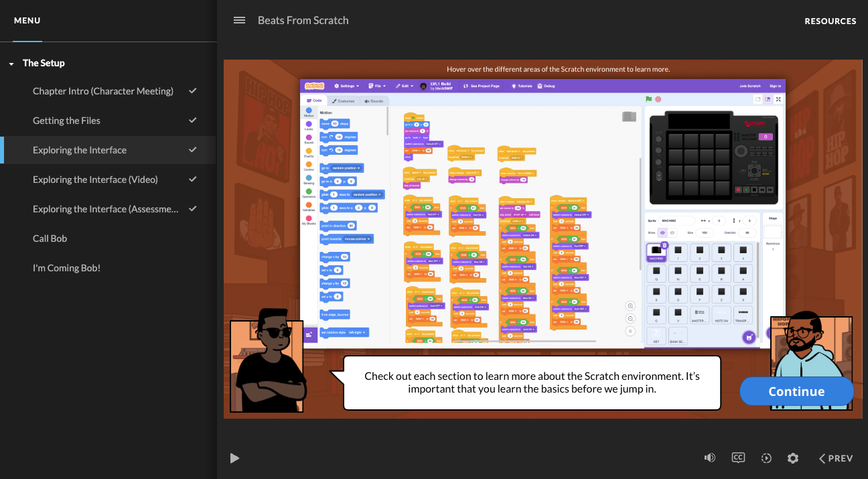The image size is (868, 479).
Task: Click the Continue button
Action: tap(796, 391)
